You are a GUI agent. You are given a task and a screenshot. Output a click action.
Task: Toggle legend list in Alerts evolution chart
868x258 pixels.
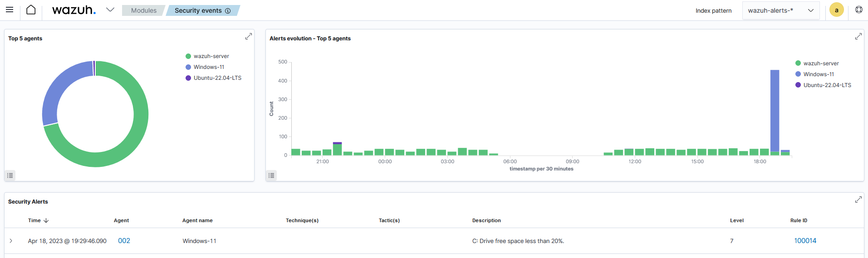[x=271, y=175]
